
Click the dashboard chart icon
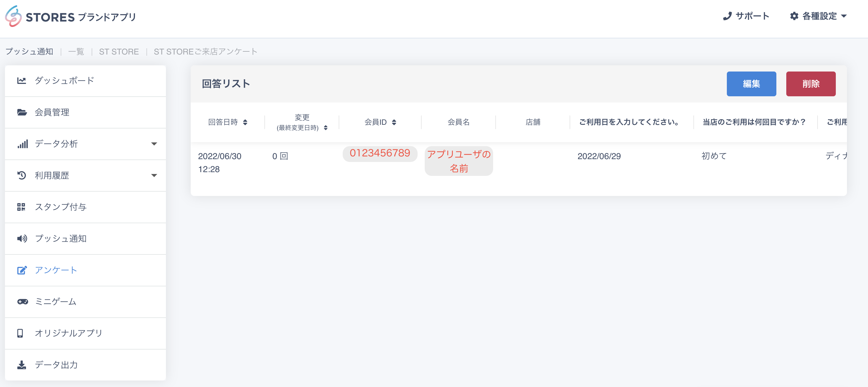[22, 80]
